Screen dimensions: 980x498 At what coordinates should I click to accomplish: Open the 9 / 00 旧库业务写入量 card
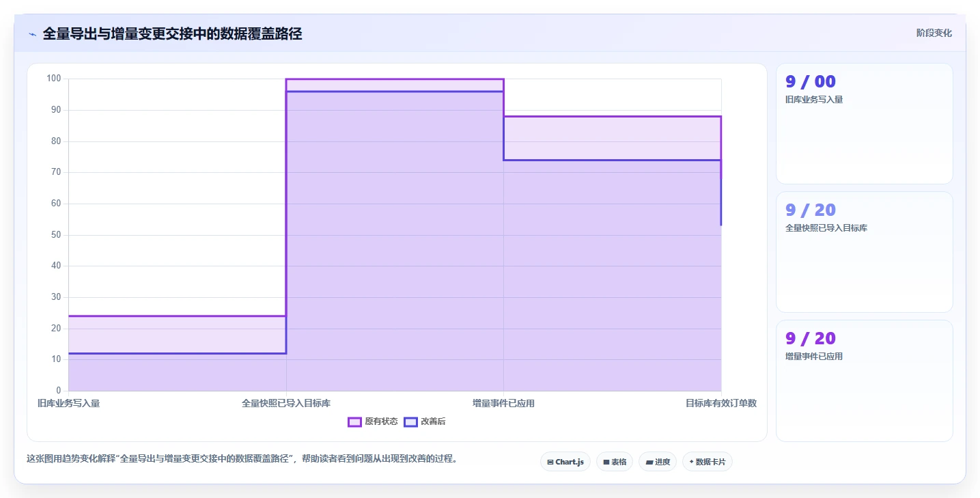[x=864, y=124]
